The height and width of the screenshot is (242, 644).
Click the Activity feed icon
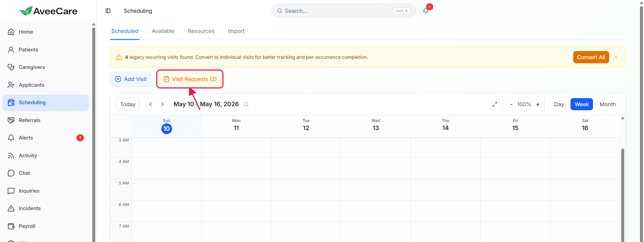(x=11, y=156)
